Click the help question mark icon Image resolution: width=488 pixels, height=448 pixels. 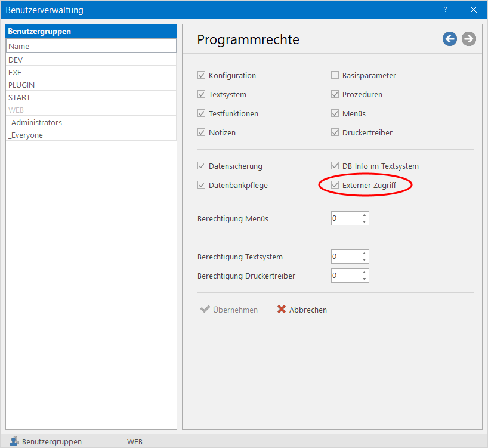pyautogui.click(x=446, y=10)
